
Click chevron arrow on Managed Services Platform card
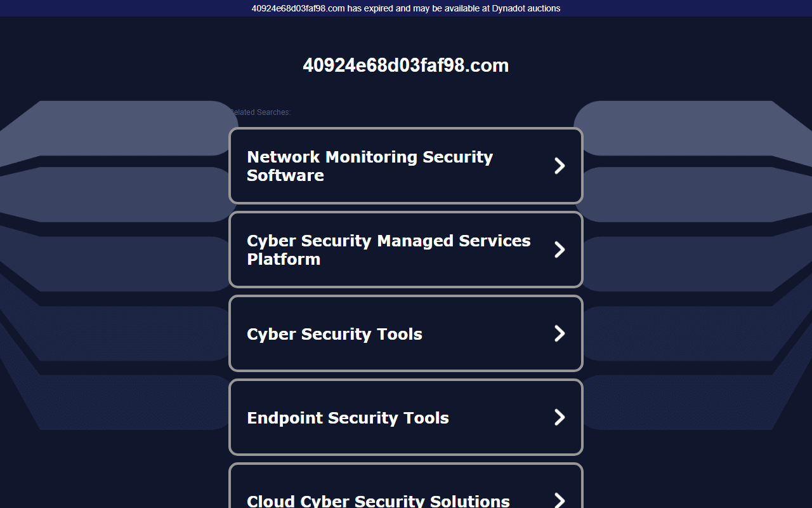[x=560, y=250]
